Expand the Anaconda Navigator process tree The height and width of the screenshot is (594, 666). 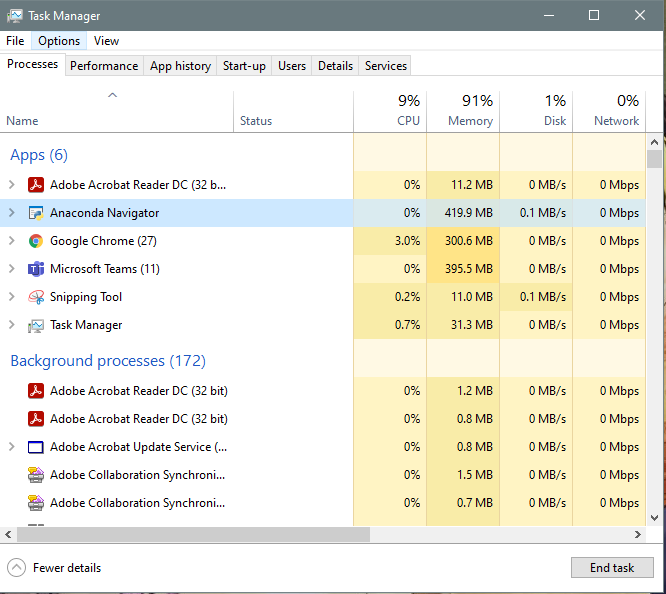point(12,213)
